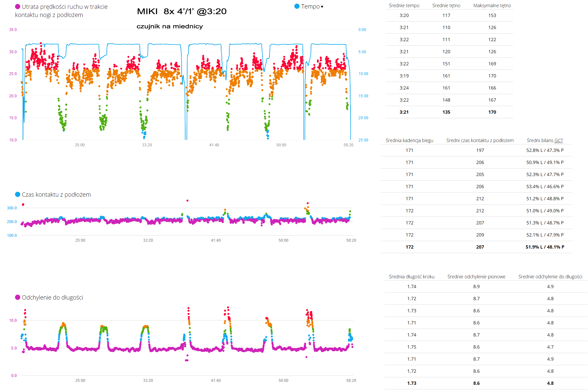Click the underlined GCT abbreviation

(x=559, y=140)
